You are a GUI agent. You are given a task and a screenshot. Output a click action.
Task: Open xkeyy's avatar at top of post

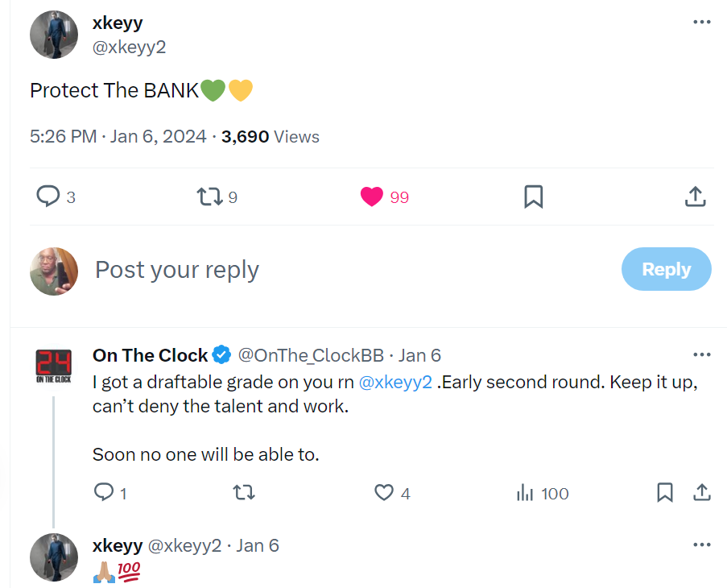tap(54, 35)
